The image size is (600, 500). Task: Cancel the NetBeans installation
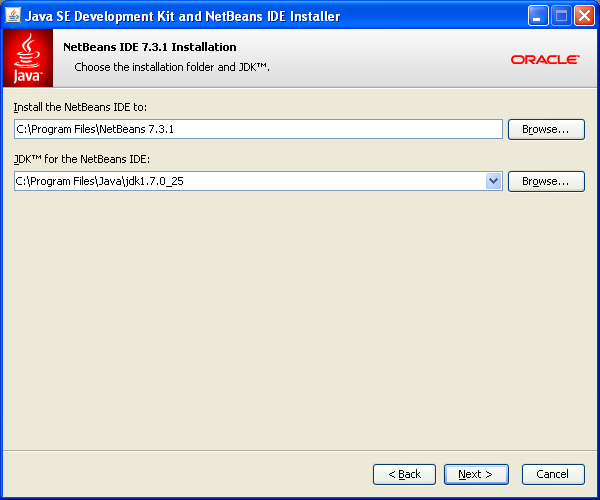pyautogui.click(x=553, y=474)
